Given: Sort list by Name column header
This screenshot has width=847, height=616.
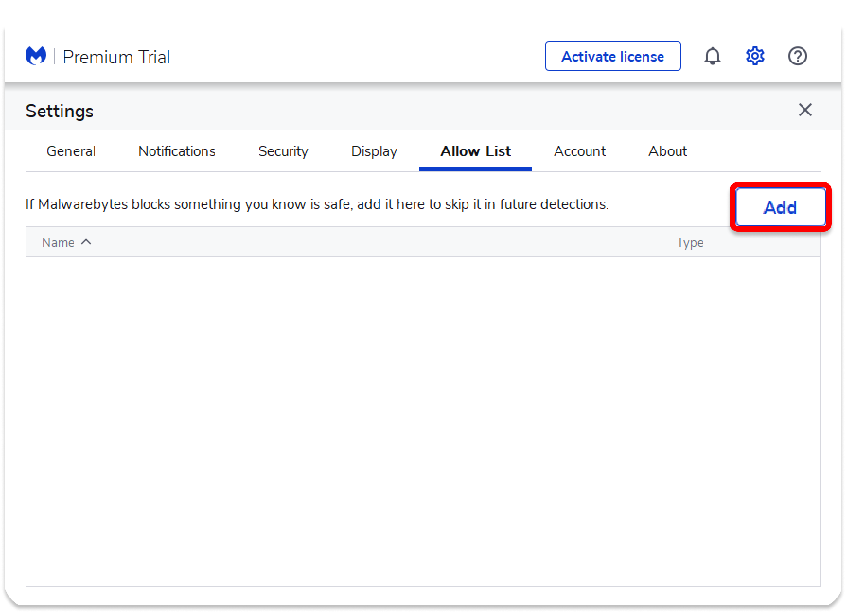Looking at the screenshot, I should coord(58,243).
